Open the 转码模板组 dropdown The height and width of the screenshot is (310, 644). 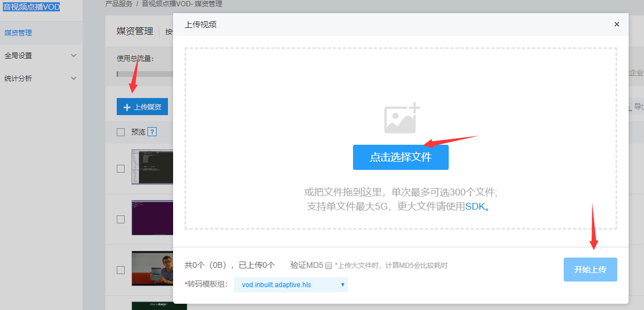[x=291, y=284]
